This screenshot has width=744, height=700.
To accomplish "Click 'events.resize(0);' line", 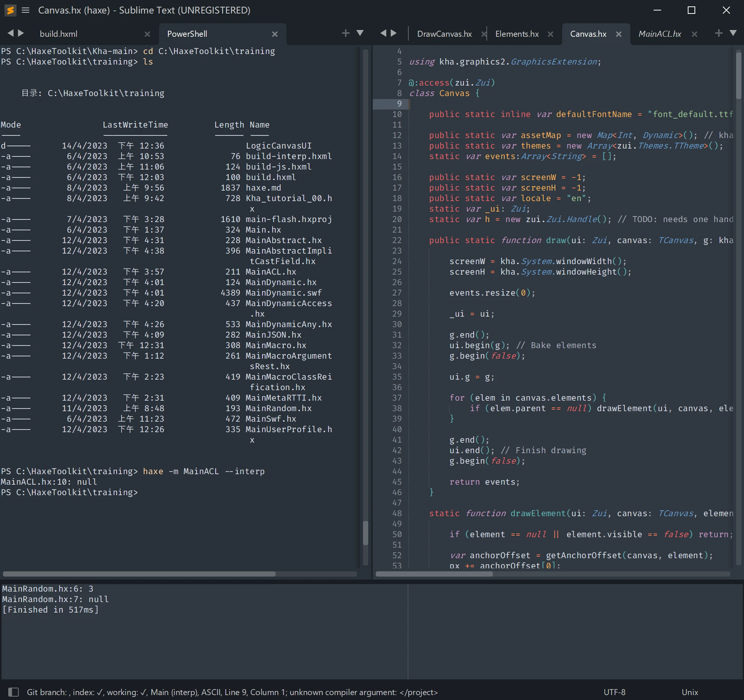I will [492, 293].
